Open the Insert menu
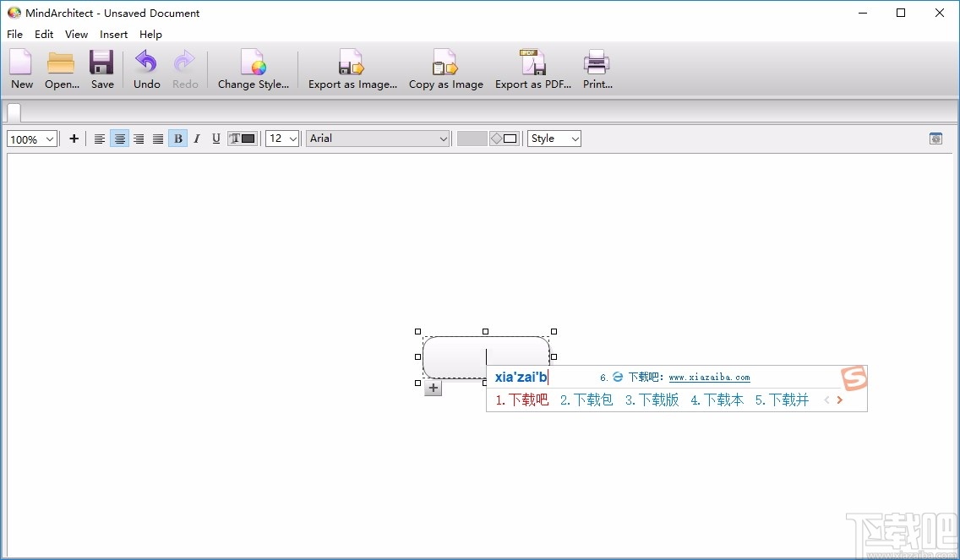 [x=114, y=35]
